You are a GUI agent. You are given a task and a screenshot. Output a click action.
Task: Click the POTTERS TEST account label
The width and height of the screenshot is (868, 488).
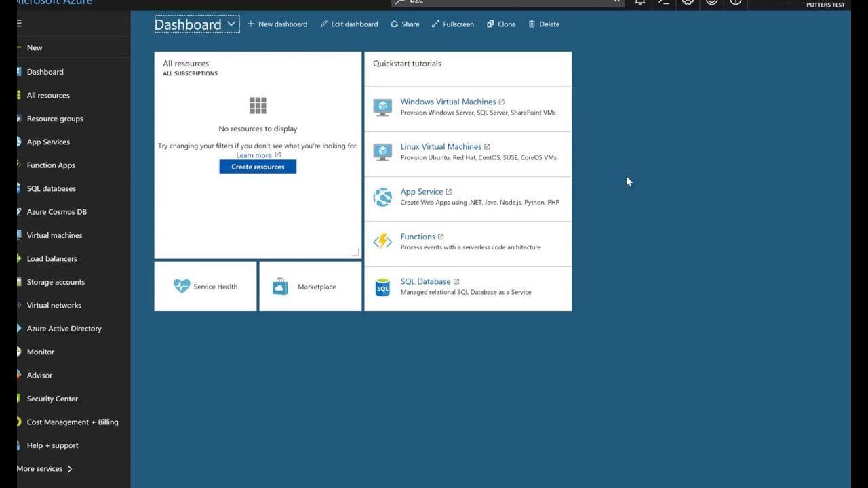pyautogui.click(x=825, y=5)
